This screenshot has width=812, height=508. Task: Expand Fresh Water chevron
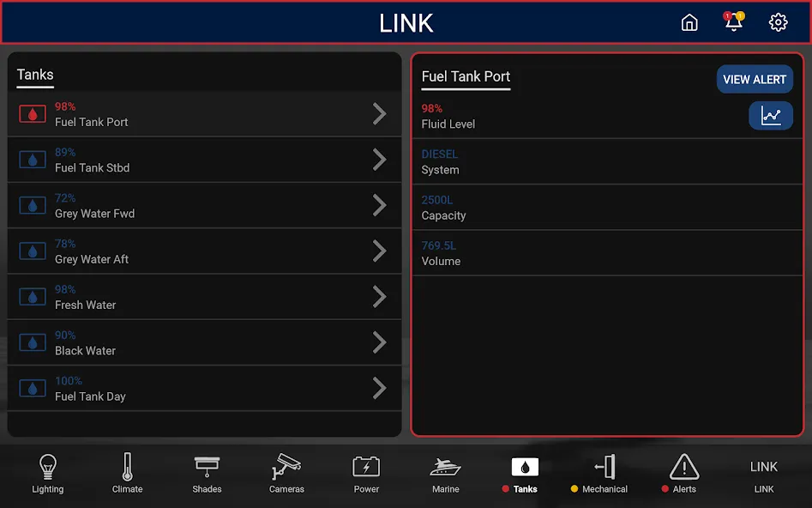click(x=380, y=297)
